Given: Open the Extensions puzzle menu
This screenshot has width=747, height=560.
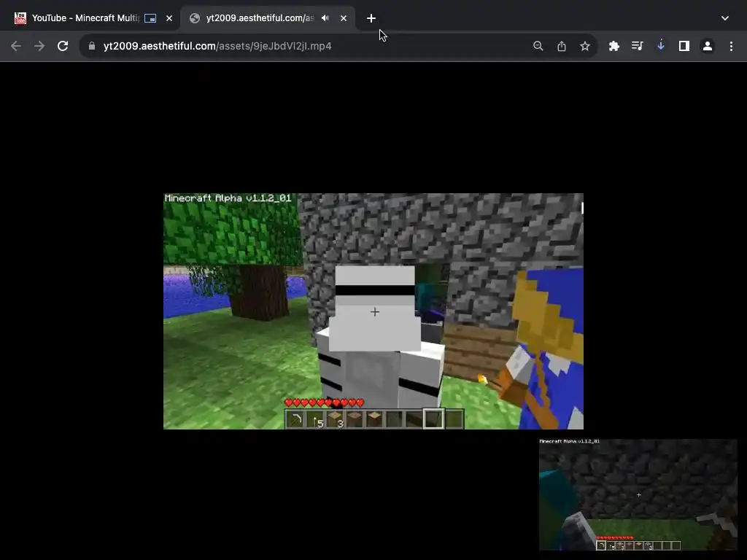Looking at the screenshot, I should coord(614,46).
